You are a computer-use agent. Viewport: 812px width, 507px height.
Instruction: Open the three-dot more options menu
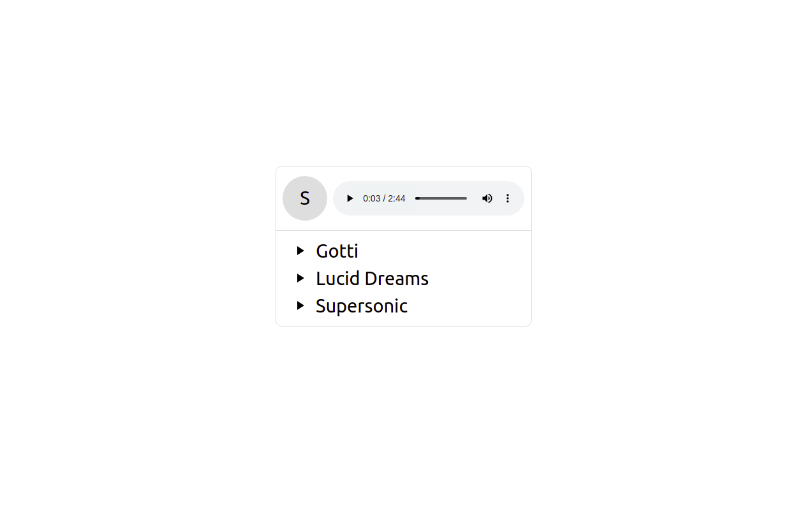(x=508, y=198)
